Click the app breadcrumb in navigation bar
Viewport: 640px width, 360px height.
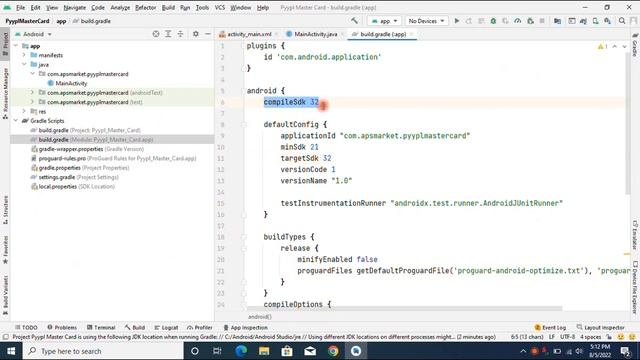coord(61,21)
